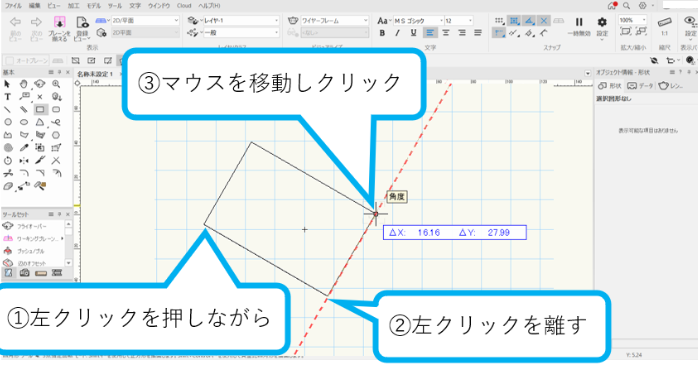Image resolution: width=698 pixels, height=365 pixels.
Task: Select the Trim scissors tool
Action: 8,174
